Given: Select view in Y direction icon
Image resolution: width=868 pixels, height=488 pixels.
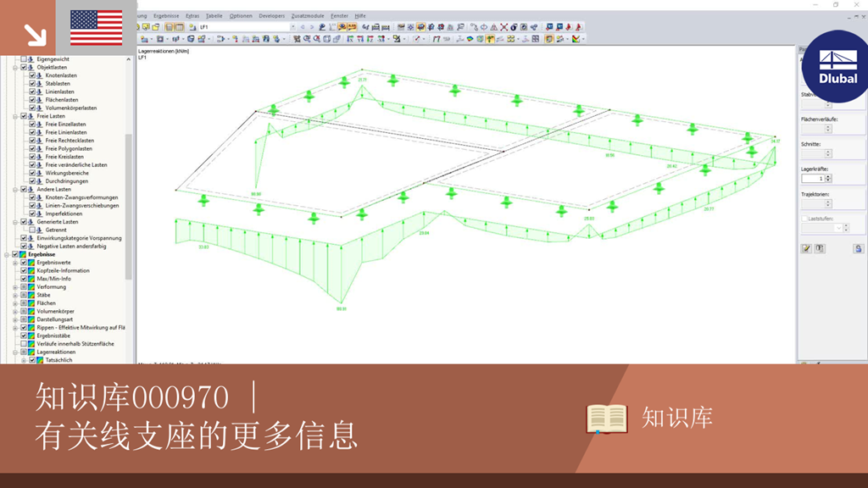Looking at the screenshot, I should [359, 39].
